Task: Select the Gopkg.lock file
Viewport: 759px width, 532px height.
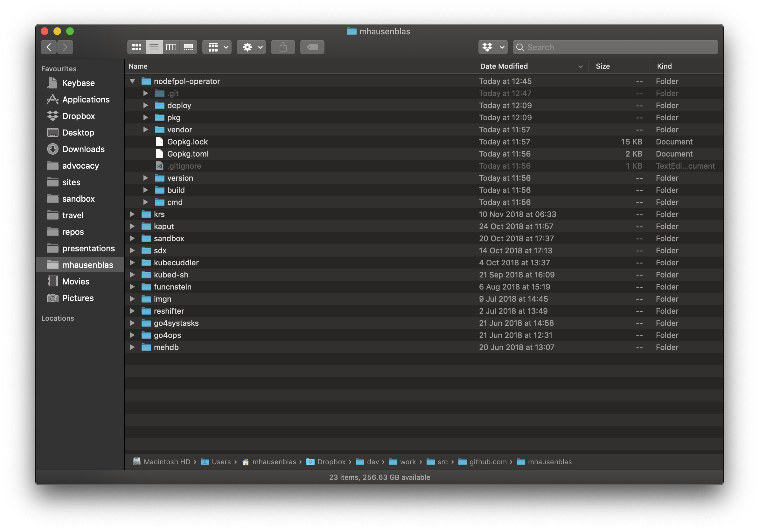Action: (x=187, y=142)
